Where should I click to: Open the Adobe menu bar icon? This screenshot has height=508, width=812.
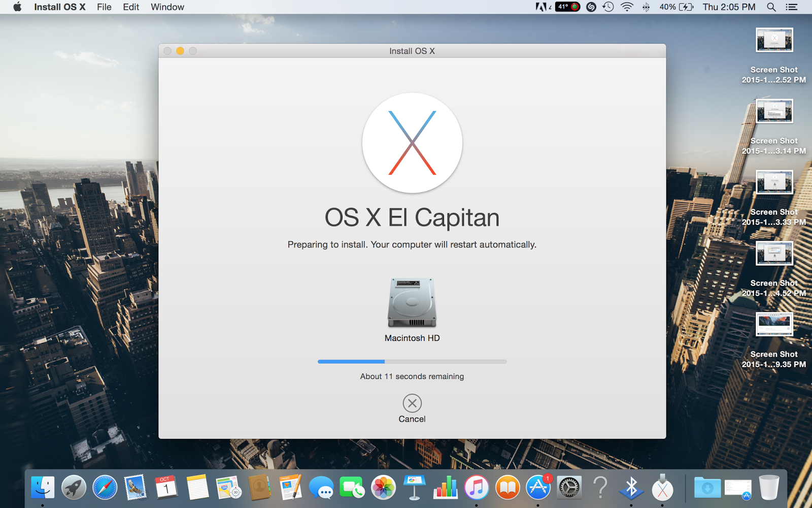[543, 7]
